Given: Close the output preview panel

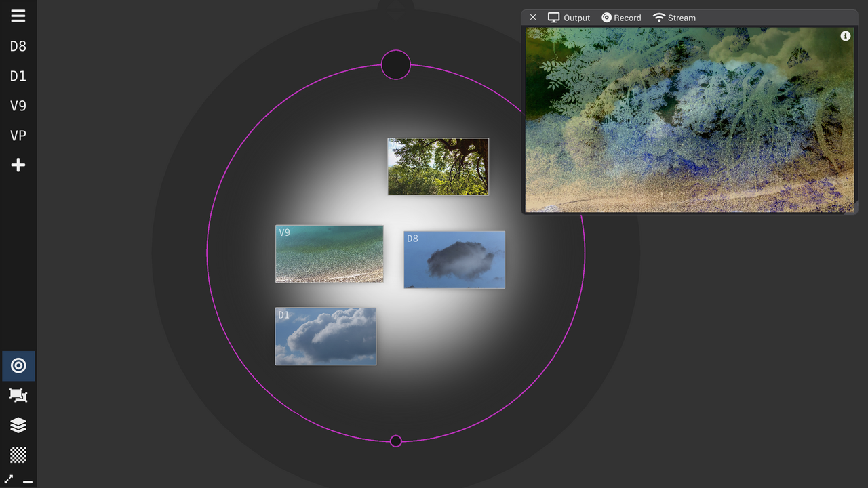Looking at the screenshot, I should 533,18.
